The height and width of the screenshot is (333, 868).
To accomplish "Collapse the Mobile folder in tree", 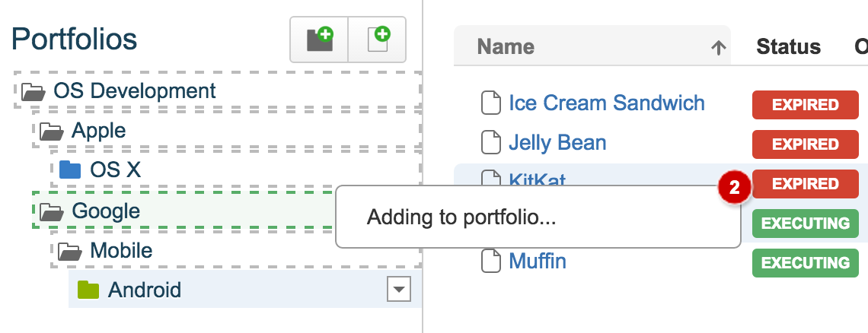I will [x=69, y=250].
